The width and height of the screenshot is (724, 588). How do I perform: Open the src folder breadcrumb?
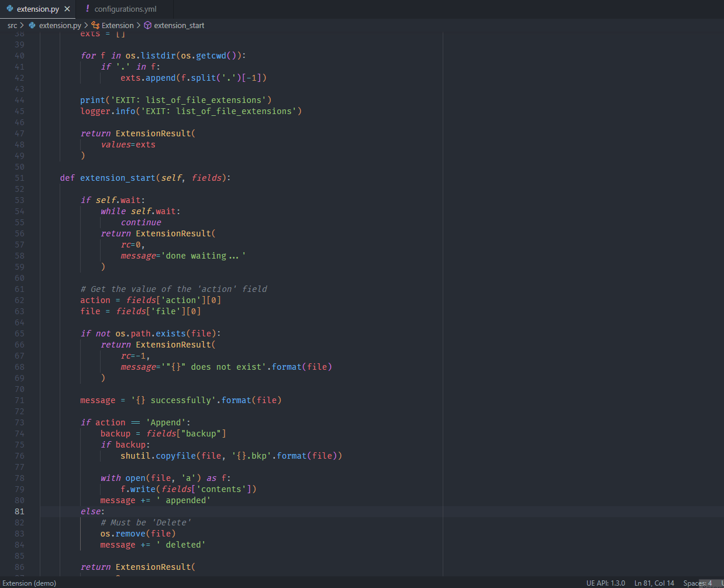[12, 25]
